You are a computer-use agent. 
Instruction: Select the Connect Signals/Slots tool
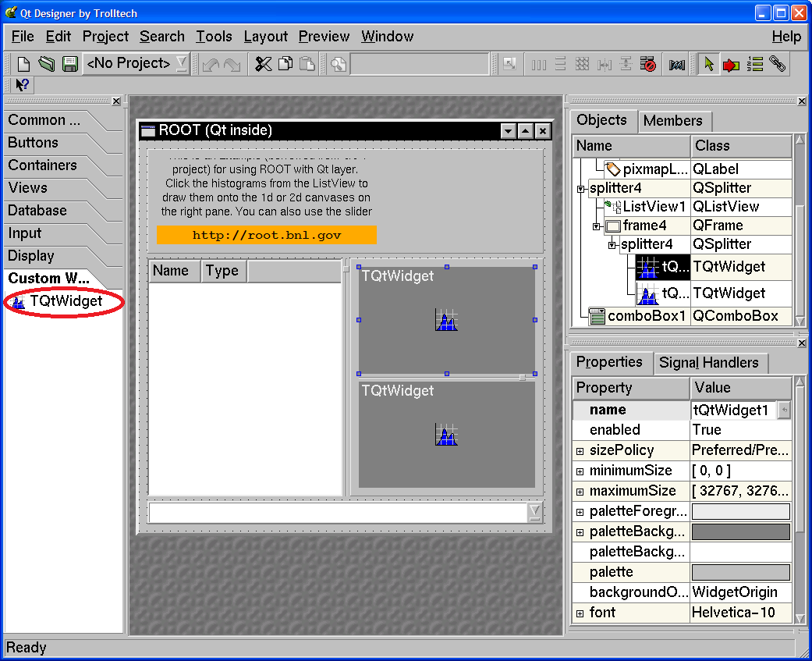click(731, 64)
